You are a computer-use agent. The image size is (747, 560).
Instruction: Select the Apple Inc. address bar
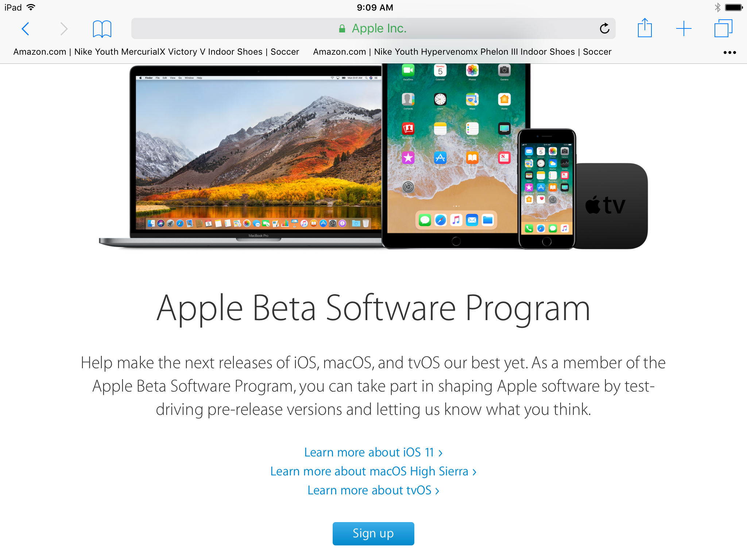tap(373, 28)
